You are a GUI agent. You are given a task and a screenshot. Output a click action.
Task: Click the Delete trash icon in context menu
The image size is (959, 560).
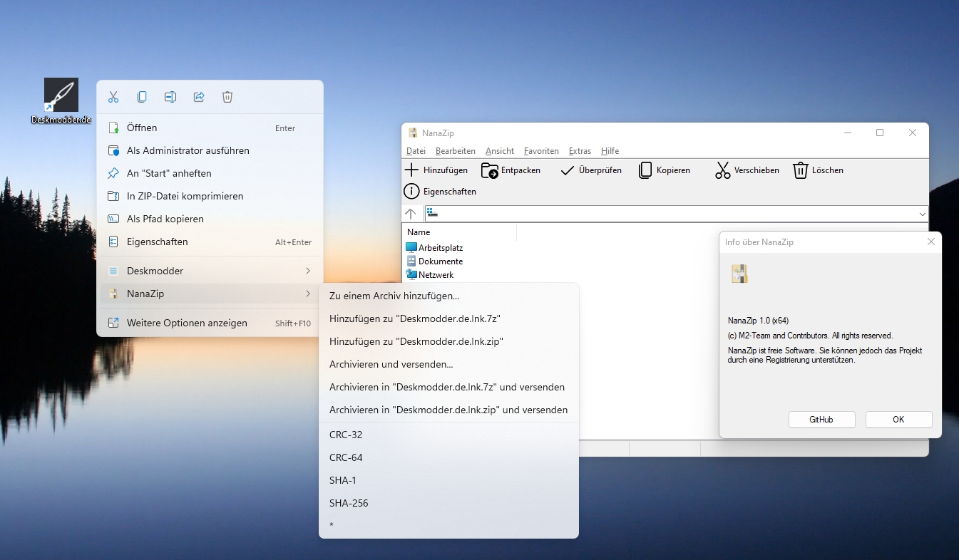point(227,97)
